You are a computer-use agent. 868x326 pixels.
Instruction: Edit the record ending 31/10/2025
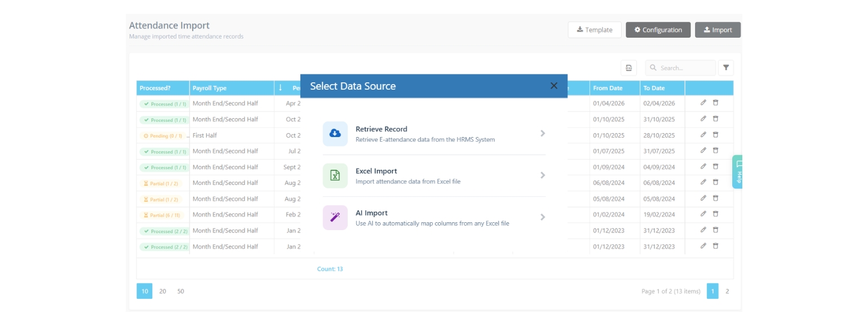coord(703,118)
